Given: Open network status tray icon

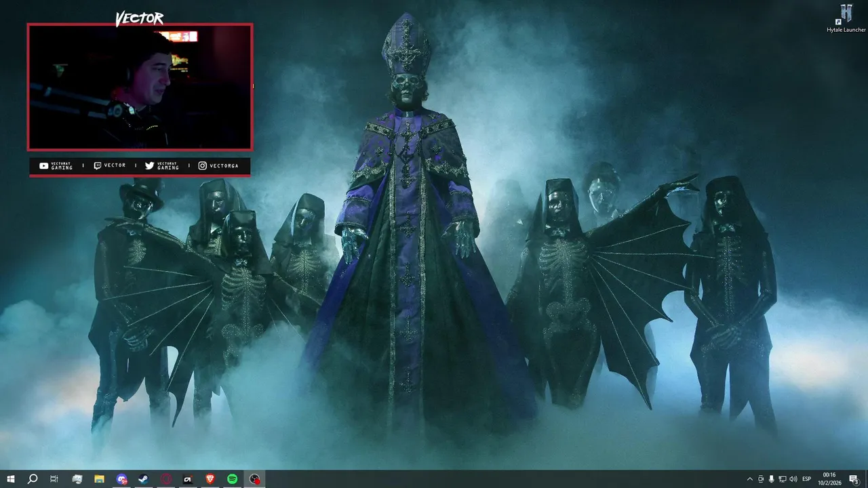Looking at the screenshot, I should pos(782,479).
